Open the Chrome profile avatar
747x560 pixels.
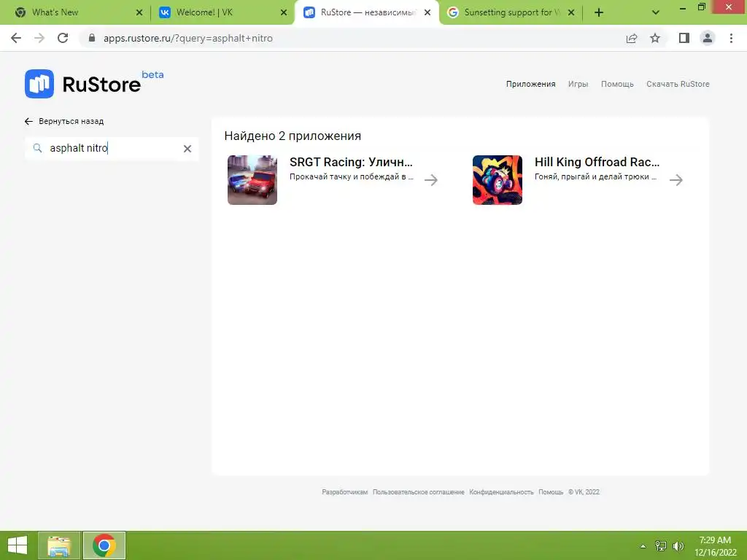708,38
